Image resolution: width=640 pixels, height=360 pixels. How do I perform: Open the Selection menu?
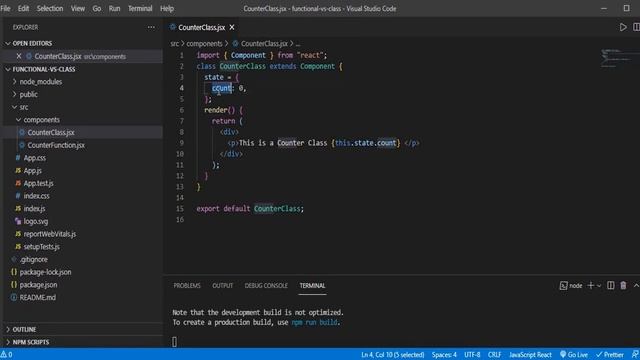coord(50,9)
